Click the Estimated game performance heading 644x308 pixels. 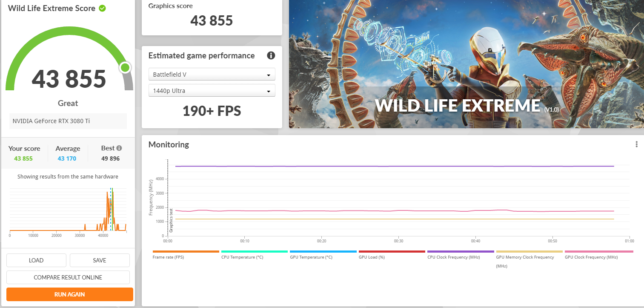pyautogui.click(x=201, y=55)
